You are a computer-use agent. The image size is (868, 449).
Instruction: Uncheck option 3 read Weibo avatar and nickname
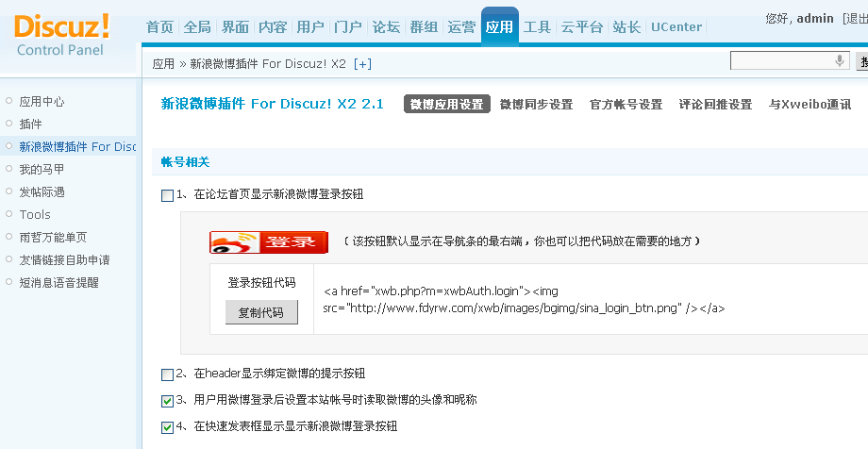tap(167, 401)
